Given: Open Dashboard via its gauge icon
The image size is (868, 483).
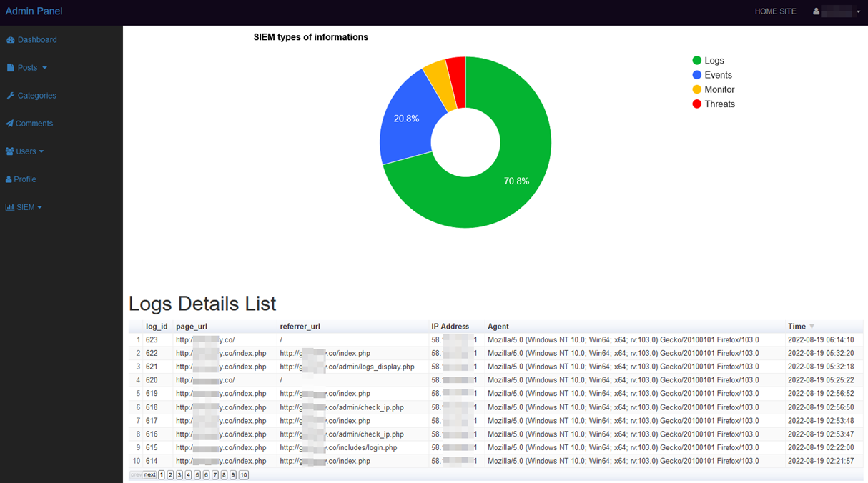Looking at the screenshot, I should point(11,40).
